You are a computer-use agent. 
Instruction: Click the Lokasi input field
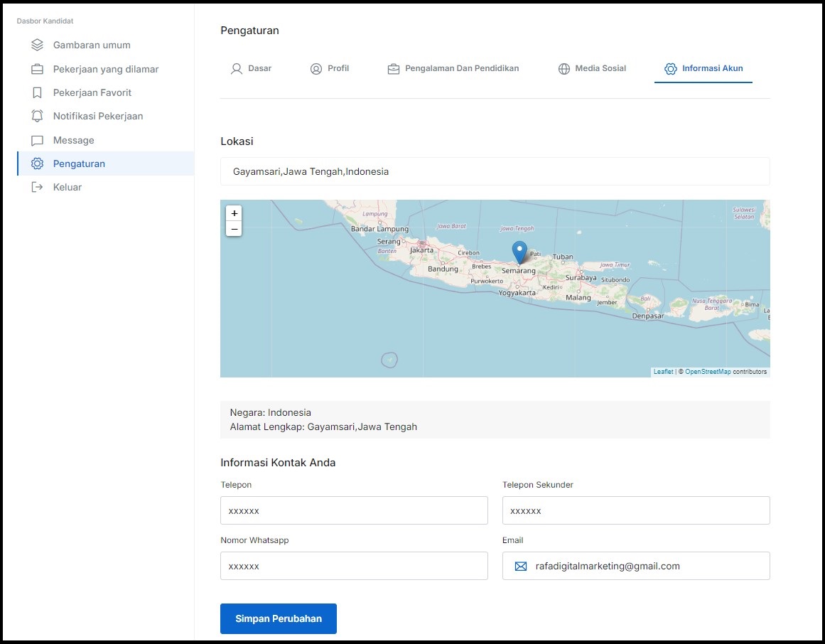tap(495, 171)
